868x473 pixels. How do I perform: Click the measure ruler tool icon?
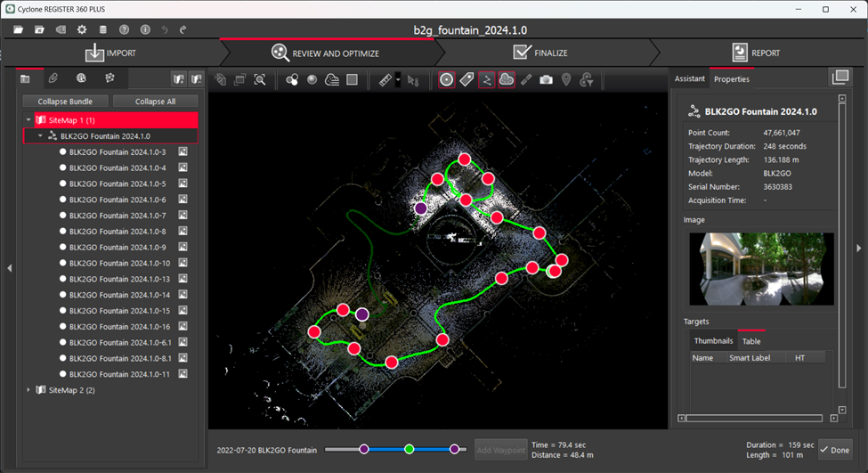pos(384,80)
